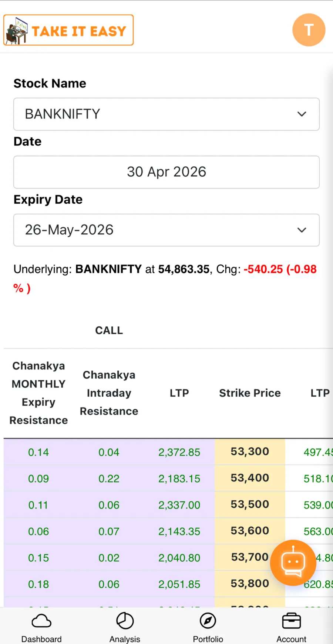Click put LTP value 518.10
333x644 pixels.
pyautogui.click(x=318, y=478)
